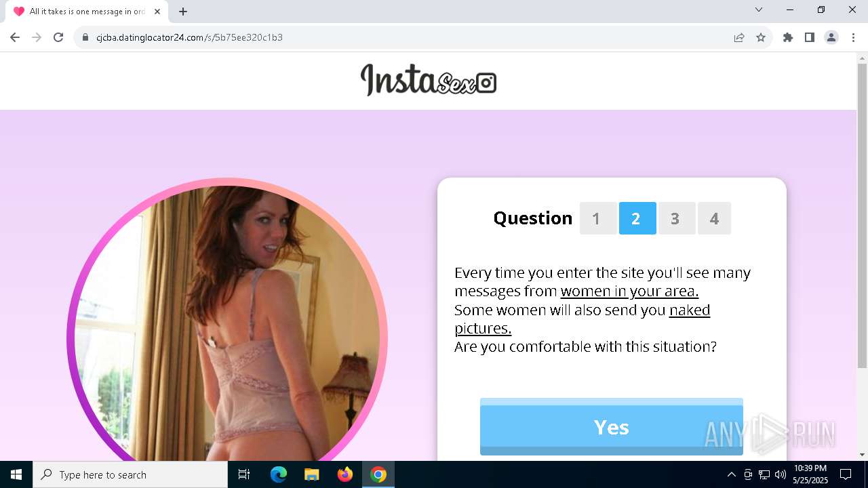Screen dimensions: 868x488
Task: Open Task View on the taskbar
Action: tap(244, 474)
